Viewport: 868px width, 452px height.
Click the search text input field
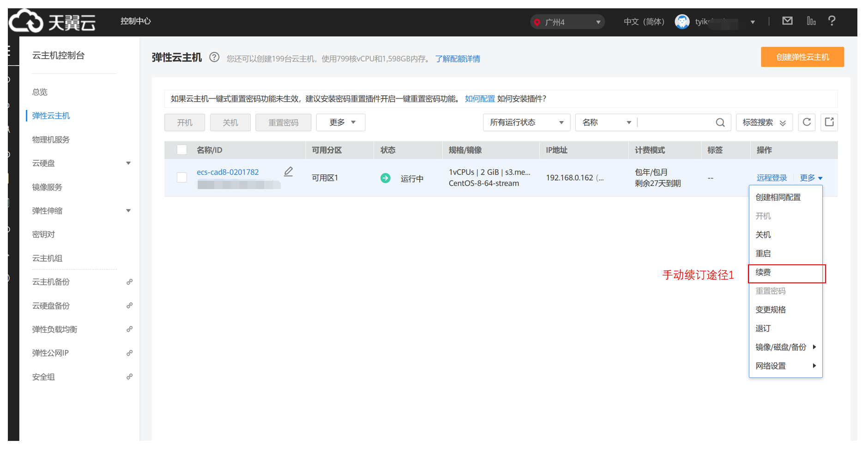pos(675,122)
